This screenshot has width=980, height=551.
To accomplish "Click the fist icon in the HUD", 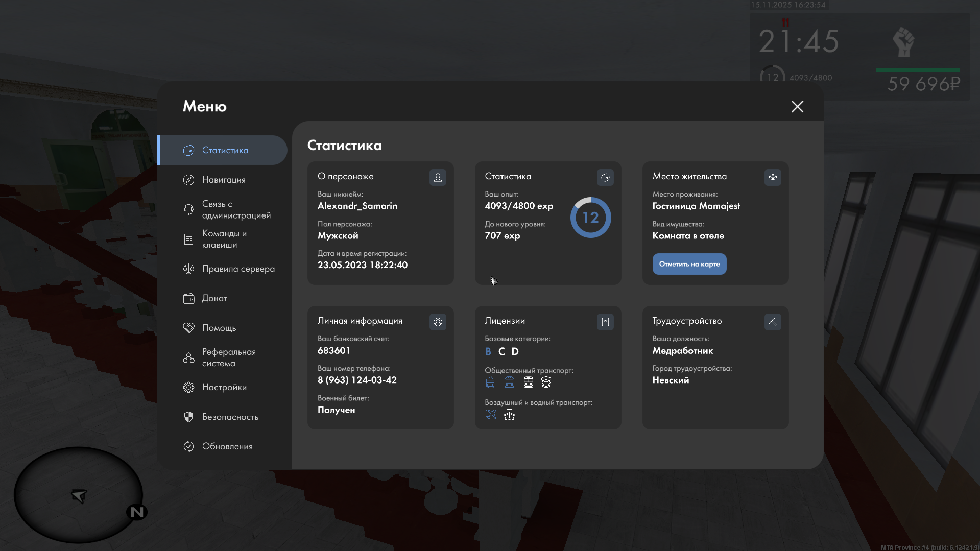I will click(x=904, y=42).
